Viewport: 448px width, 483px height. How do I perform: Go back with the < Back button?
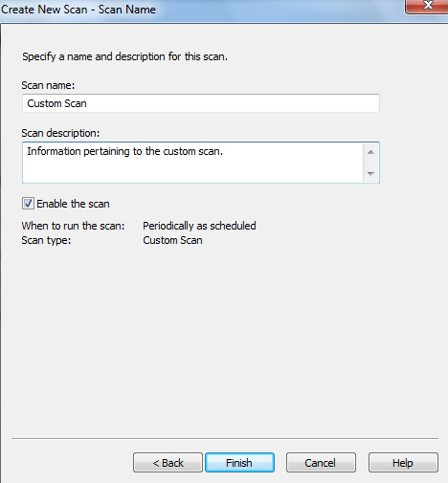(168, 463)
